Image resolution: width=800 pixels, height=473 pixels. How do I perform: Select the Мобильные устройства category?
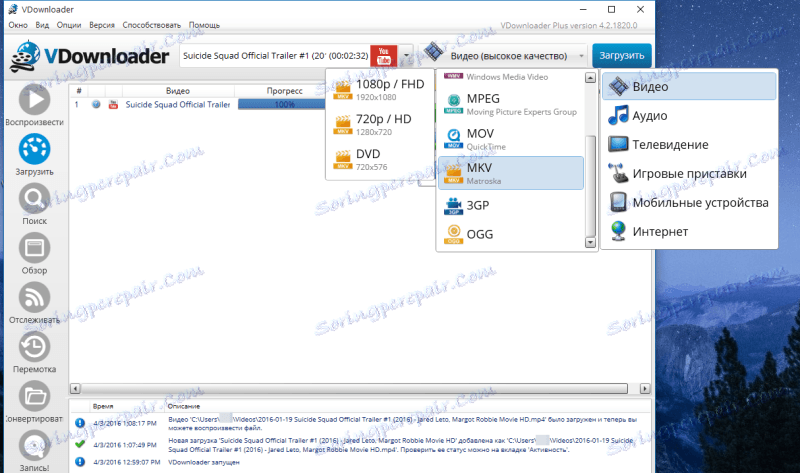coord(689,203)
